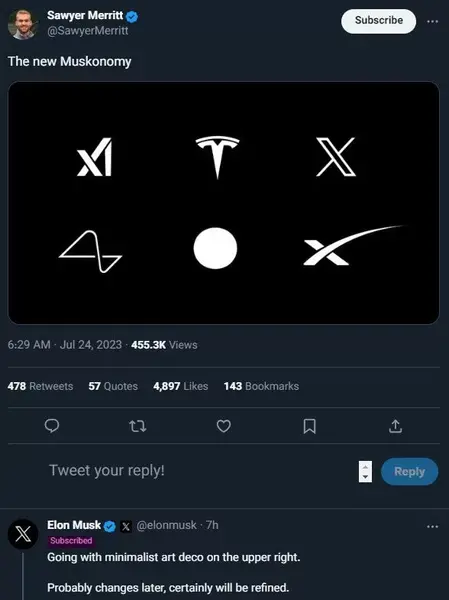
Task: Click the share upload icon
Action: click(x=395, y=426)
